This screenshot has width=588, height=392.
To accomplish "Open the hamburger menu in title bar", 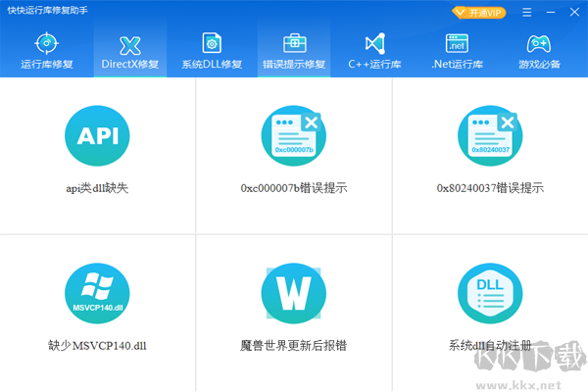I will pyautogui.click(x=527, y=13).
